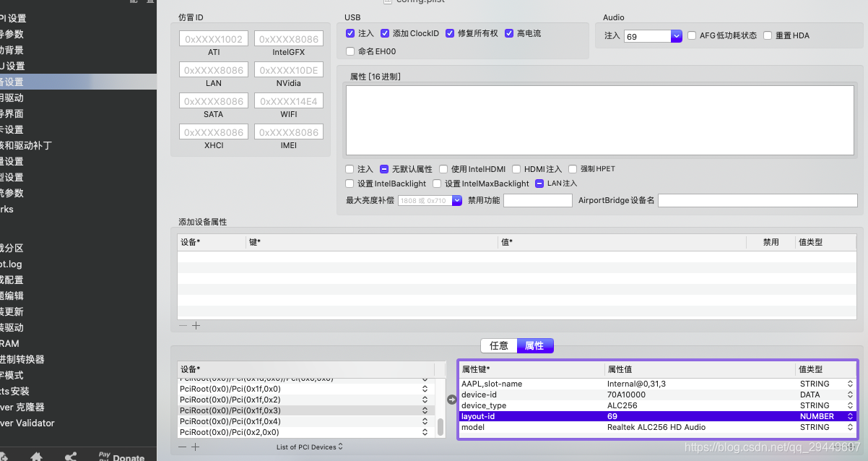Select the AAPL,slot-name property row
This screenshot has height=461, width=868.
pyautogui.click(x=658, y=384)
